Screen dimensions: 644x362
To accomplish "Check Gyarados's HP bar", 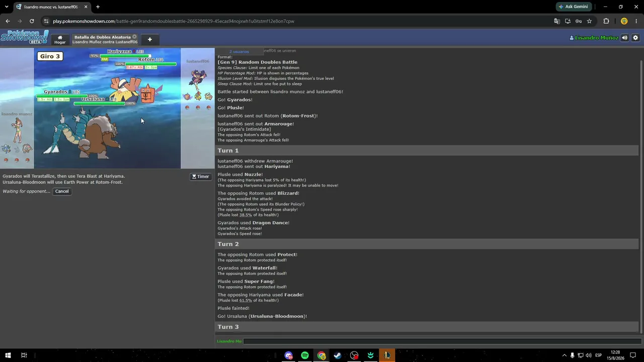I will pos(62,96).
